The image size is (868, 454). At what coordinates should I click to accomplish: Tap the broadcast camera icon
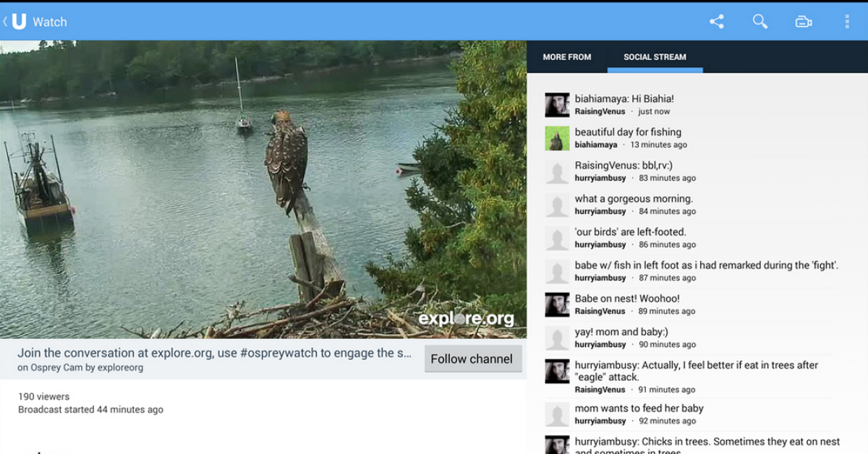[x=803, y=22]
